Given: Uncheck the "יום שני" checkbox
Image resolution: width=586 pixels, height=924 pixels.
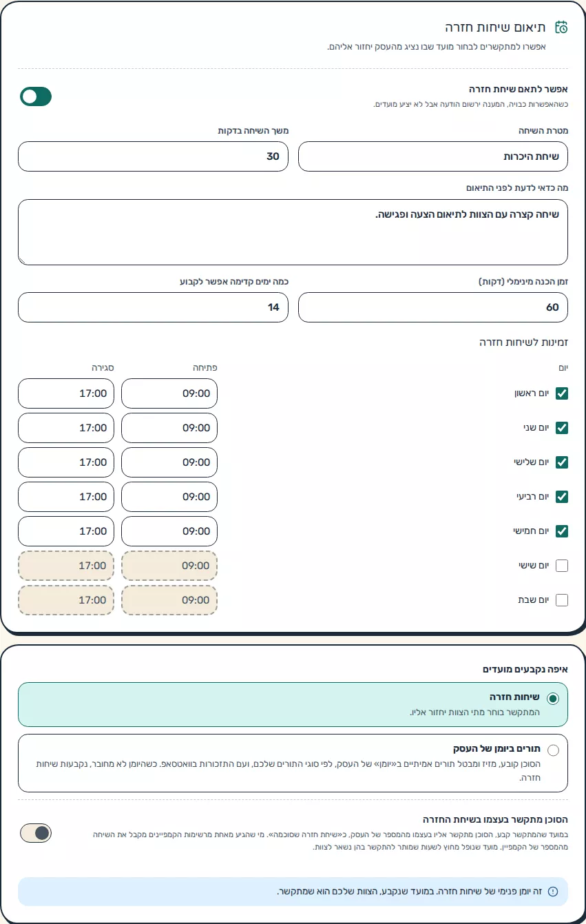Looking at the screenshot, I should tap(562, 428).
